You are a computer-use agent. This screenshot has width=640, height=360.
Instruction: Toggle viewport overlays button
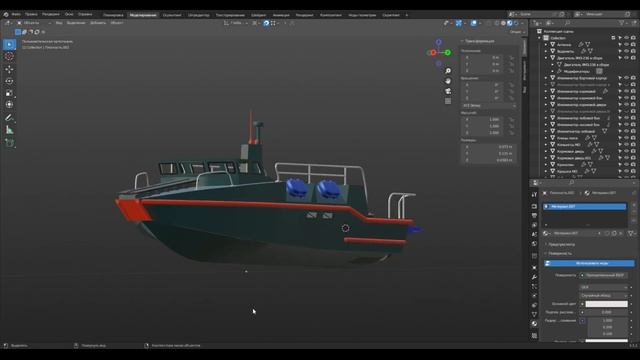[x=473, y=23]
